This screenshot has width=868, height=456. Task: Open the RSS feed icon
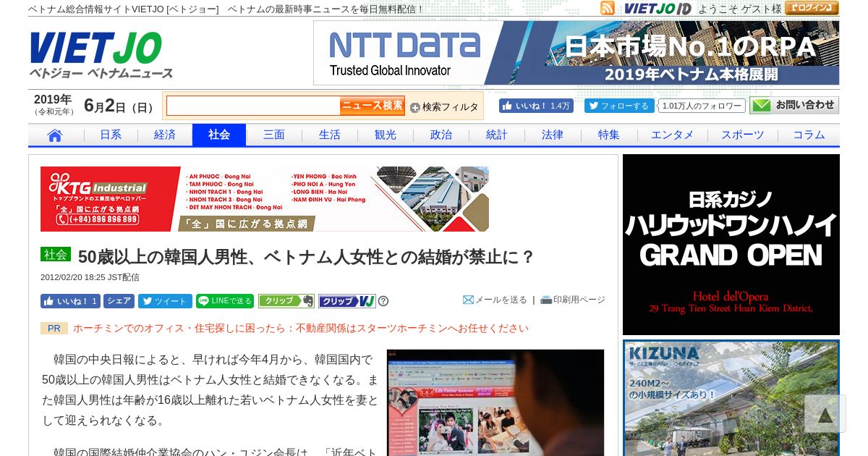[608, 9]
